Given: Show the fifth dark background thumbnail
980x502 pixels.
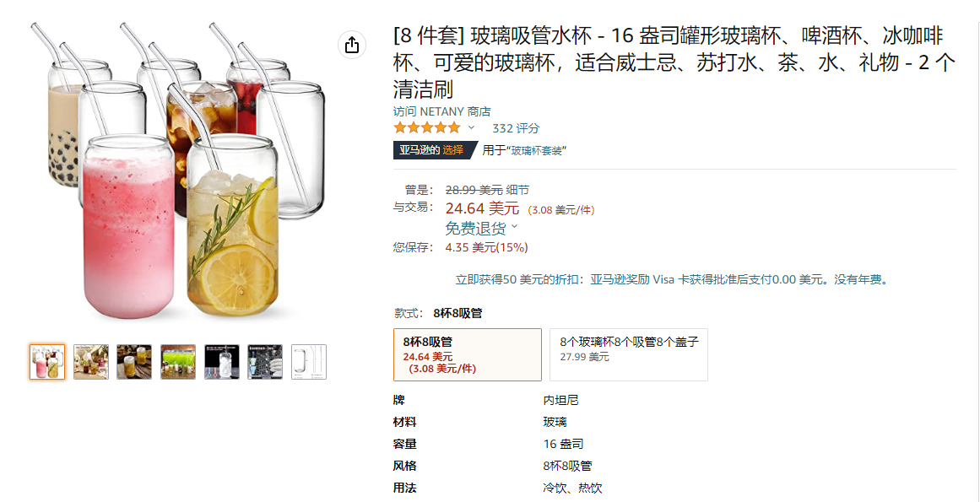Looking at the screenshot, I should click(222, 361).
